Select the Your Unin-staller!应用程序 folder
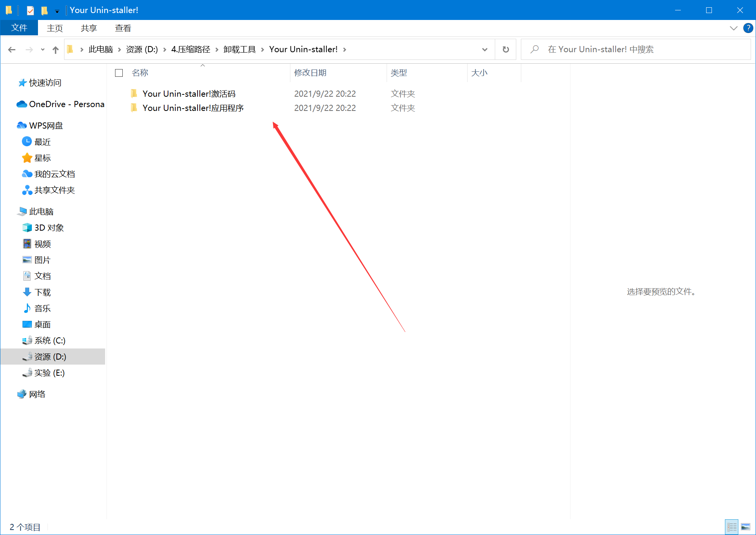 [x=193, y=108]
